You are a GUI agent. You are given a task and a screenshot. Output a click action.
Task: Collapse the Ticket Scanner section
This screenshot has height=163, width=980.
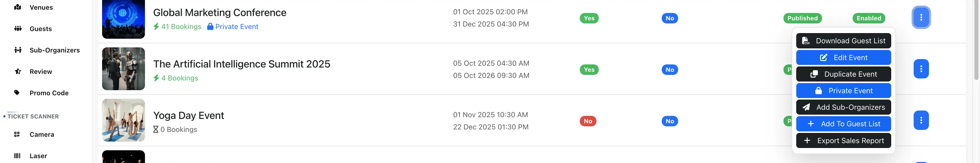point(33,116)
